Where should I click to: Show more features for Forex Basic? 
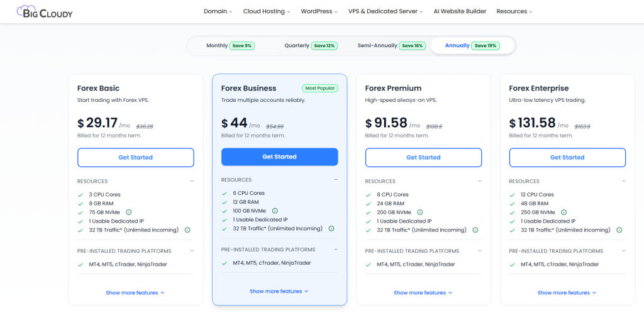[x=135, y=293]
